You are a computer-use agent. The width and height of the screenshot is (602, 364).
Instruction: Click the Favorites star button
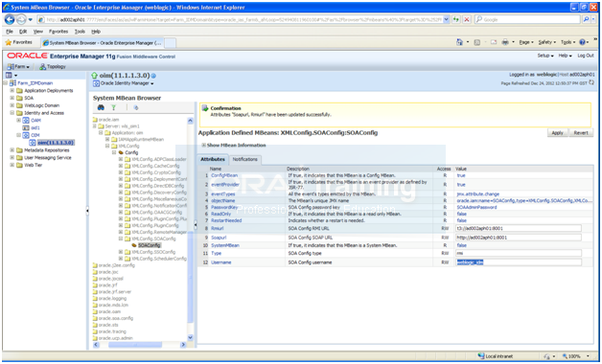[19, 42]
